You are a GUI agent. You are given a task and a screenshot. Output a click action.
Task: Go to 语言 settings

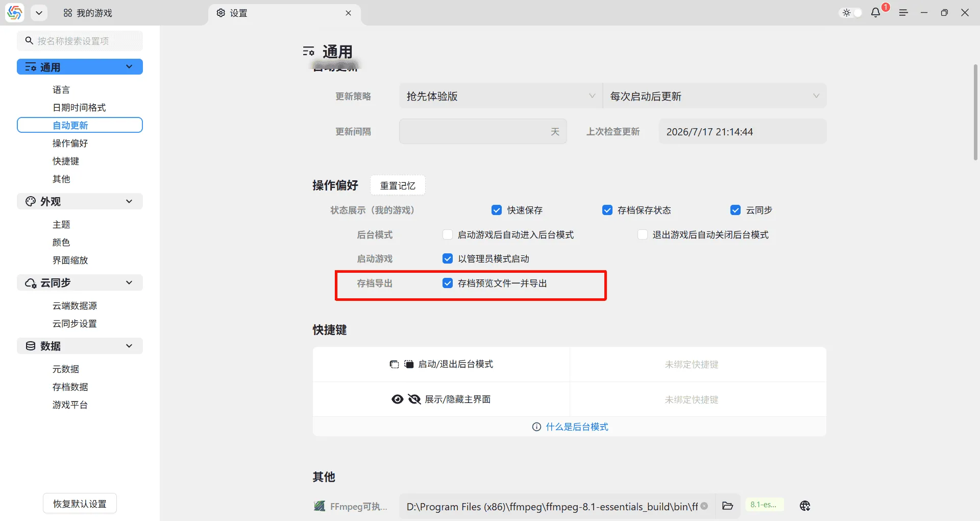point(61,89)
